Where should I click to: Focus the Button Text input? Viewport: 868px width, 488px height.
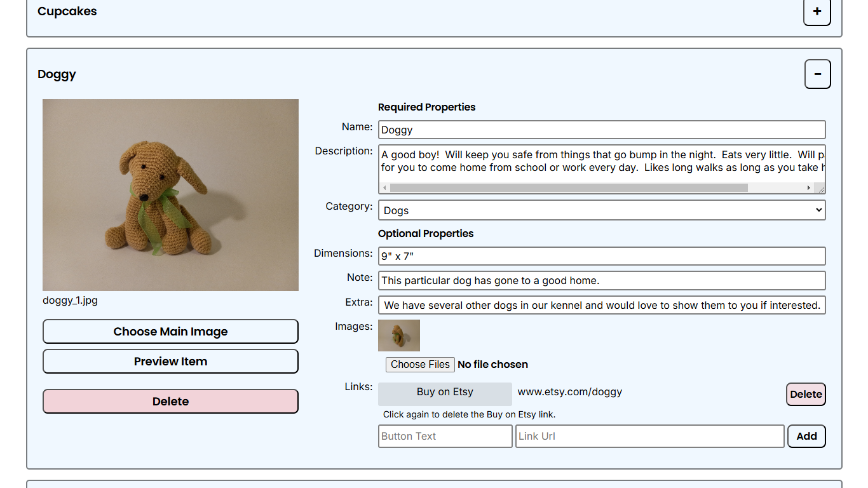tap(445, 437)
